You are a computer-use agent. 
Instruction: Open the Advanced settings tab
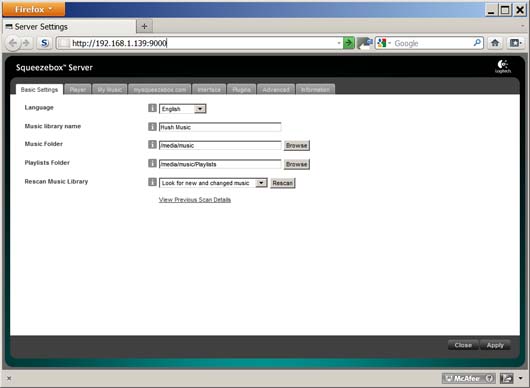click(276, 90)
